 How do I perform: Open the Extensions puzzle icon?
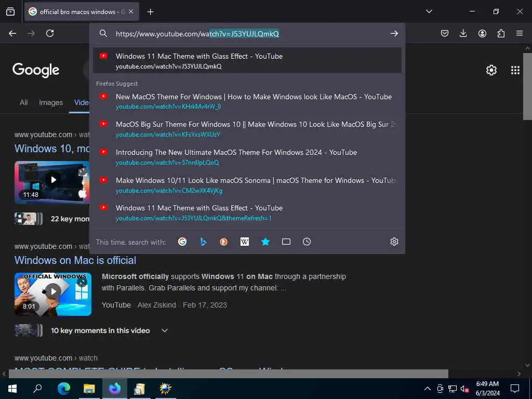(501, 33)
